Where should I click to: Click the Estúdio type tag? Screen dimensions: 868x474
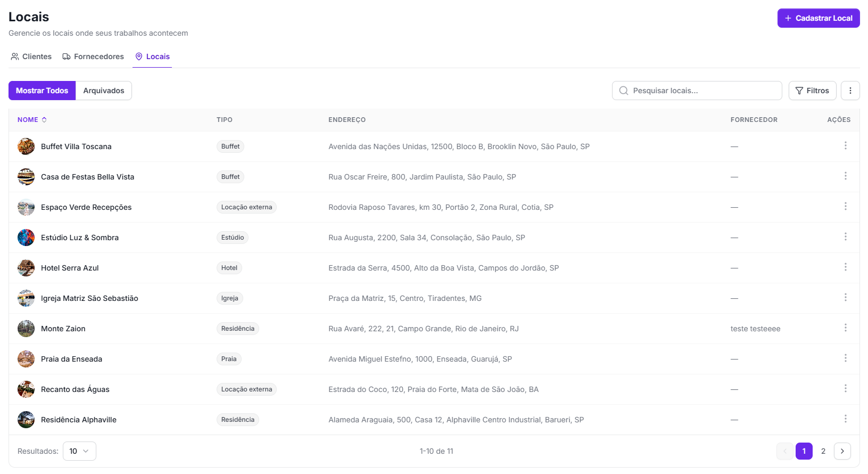(x=233, y=238)
